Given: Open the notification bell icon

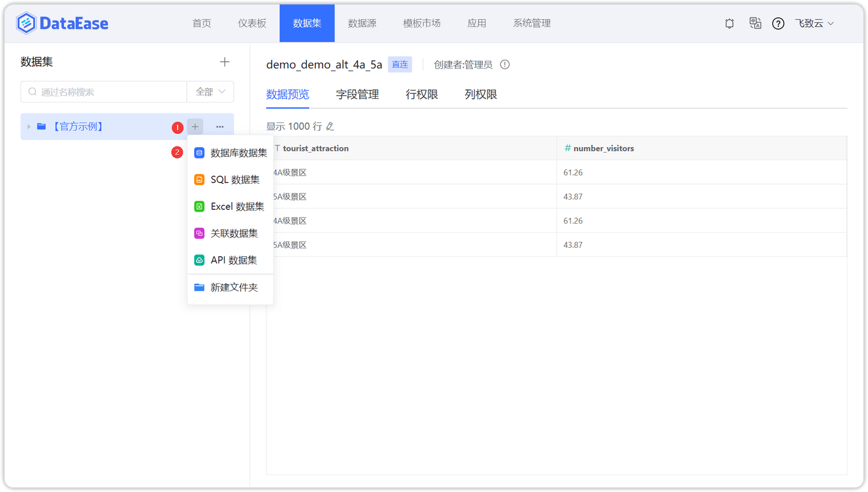Looking at the screenshot, I should point(729,24).
